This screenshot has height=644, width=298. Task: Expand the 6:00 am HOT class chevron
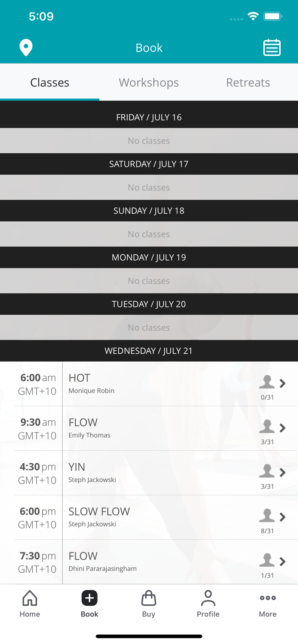coord(283,383)
